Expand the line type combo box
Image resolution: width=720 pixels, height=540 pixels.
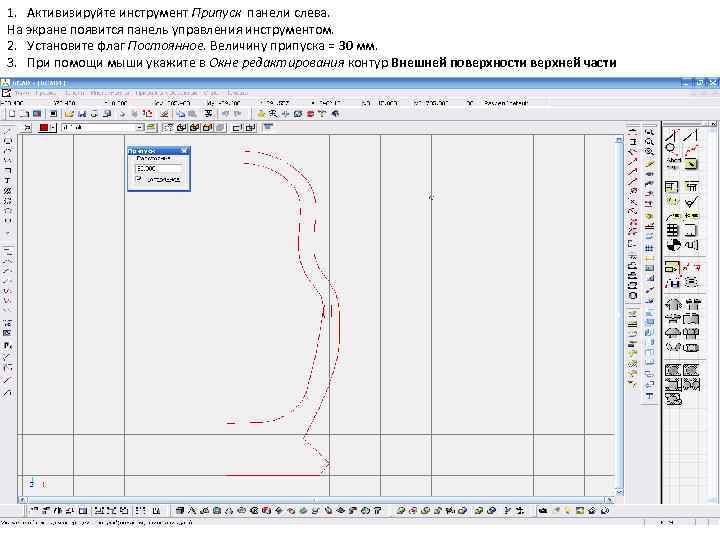pos(140,127)
